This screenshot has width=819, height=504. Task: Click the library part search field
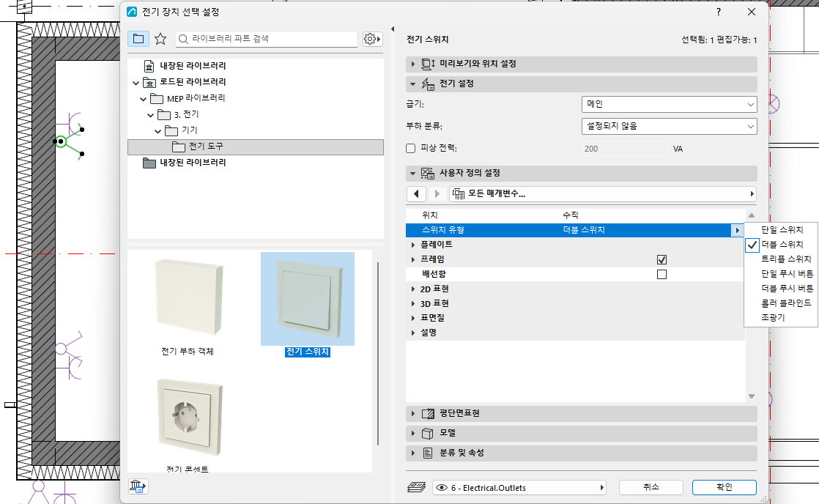(x=267, y=39)
